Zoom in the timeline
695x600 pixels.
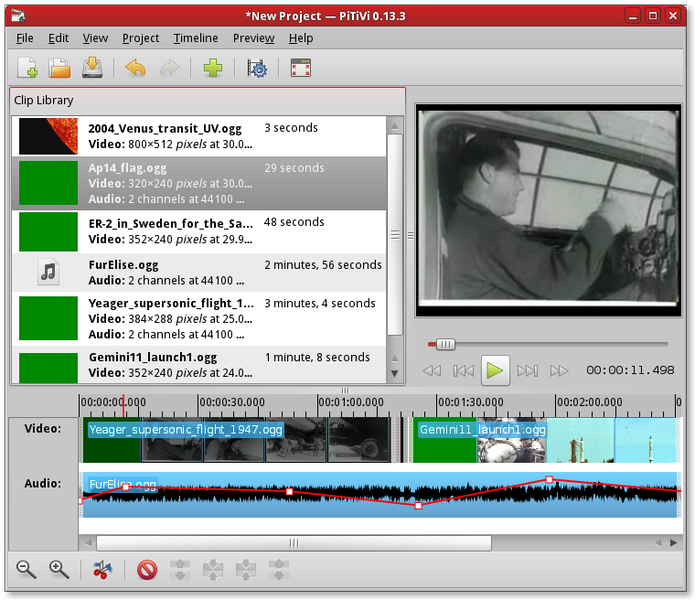[60, 570]
